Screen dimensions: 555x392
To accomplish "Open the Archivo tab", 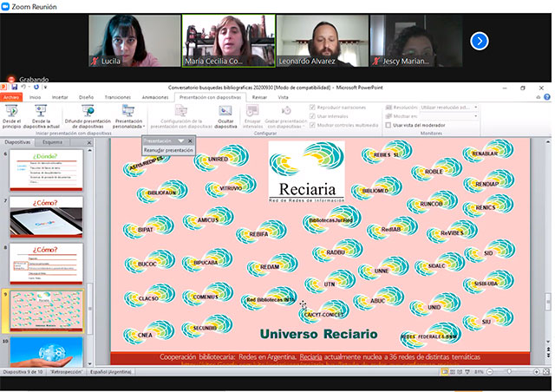I will point(11,97).
